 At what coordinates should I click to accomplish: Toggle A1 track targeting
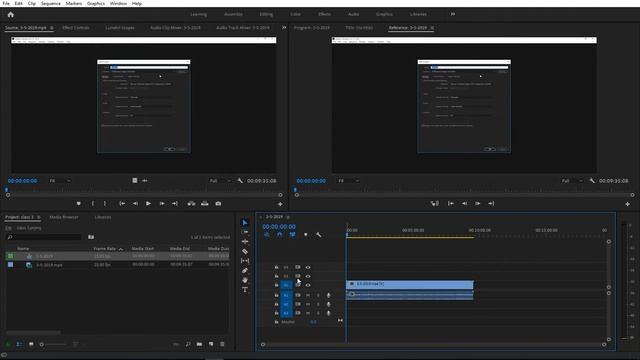click(286, 295)
